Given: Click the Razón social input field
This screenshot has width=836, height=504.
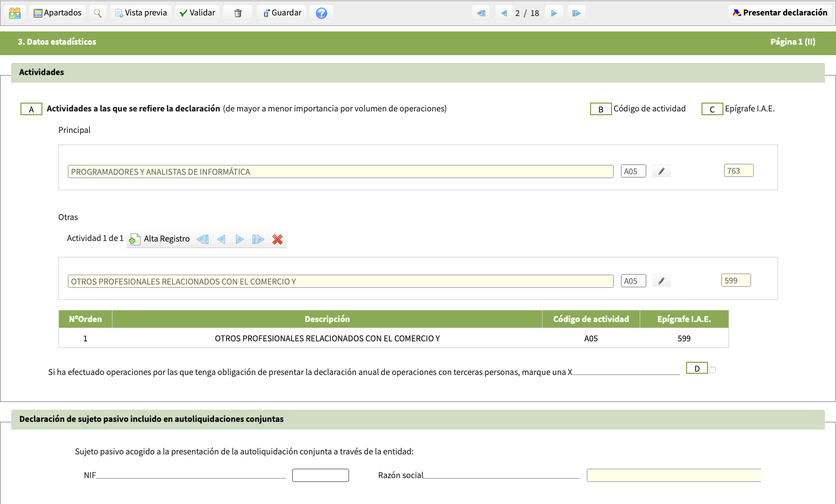Looking at the screenshot, I should point(674,475).
